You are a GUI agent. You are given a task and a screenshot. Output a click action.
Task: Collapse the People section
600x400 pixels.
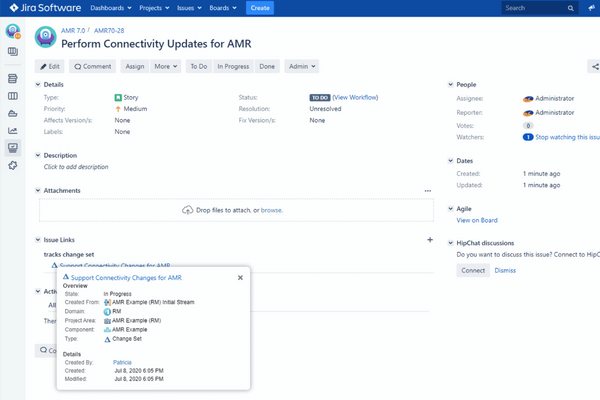point(450,85)
